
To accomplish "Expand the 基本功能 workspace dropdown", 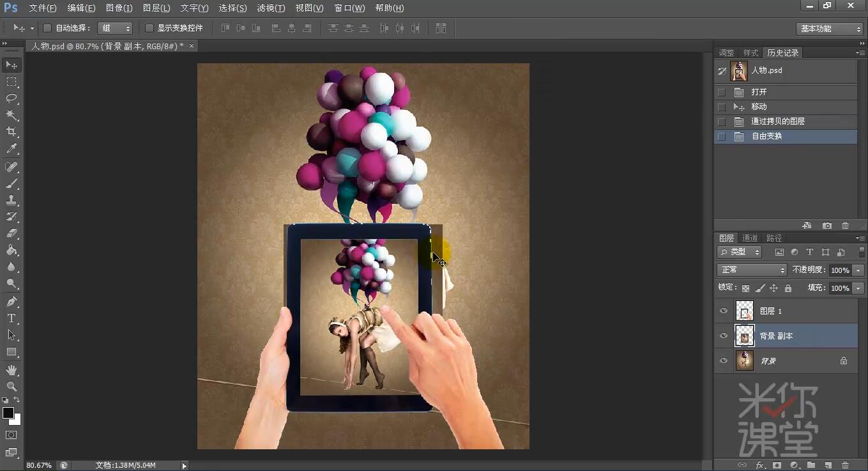I will 830,29.
